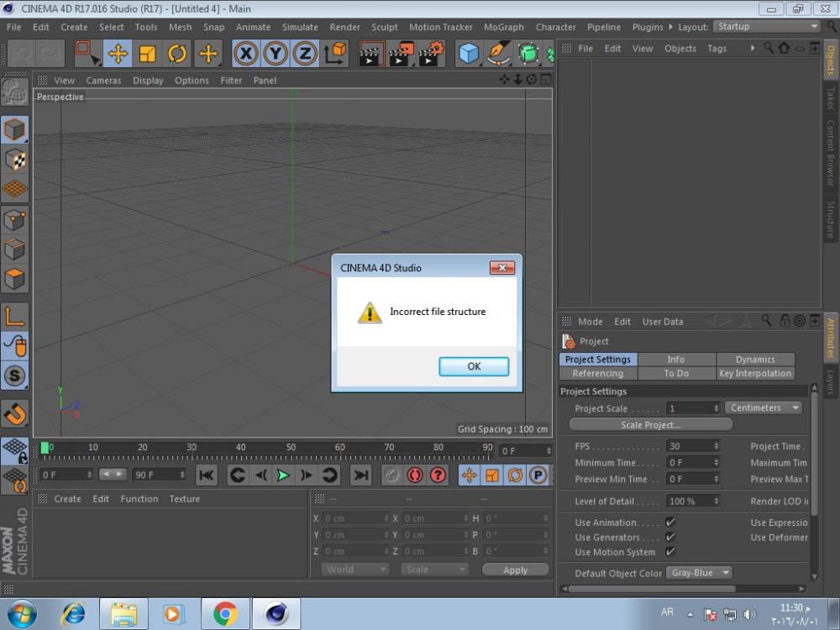Enable Polygons mode in left sidebar
Image resolution: width=840 pixels, height=630 pixels.
pyautogui.click(x=15, y=278)
